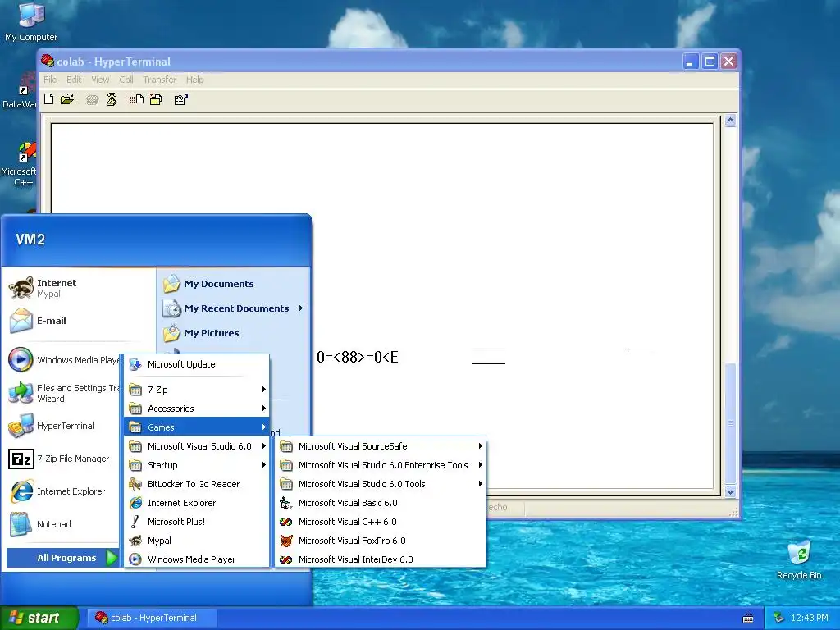
Task: Click the All Programs button
Action: point(62,558)
